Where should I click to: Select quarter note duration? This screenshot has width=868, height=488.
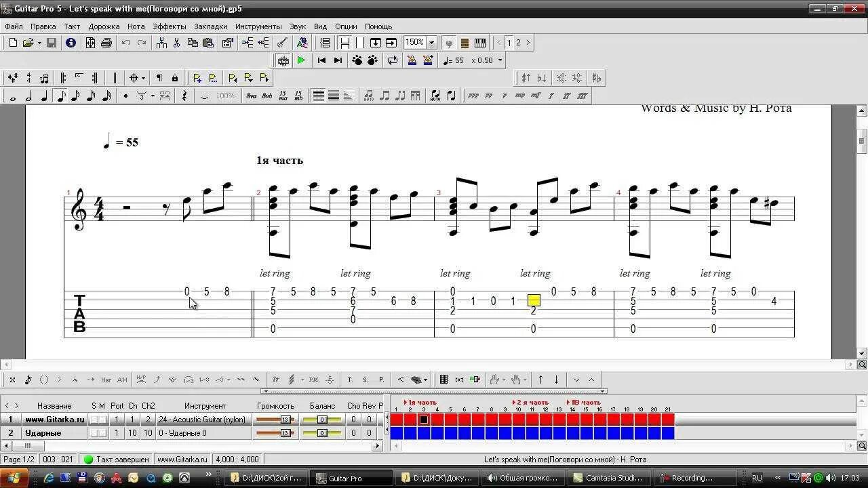click(44, 96)
